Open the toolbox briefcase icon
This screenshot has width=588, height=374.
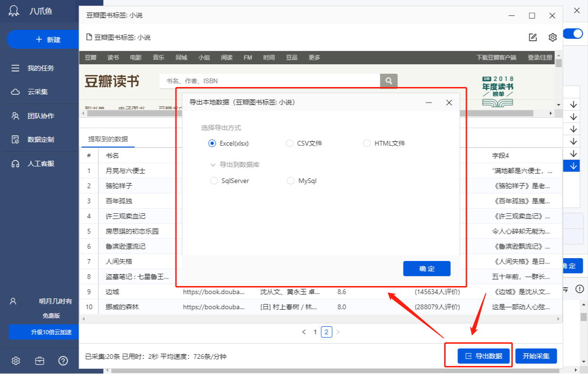click(x=40, y=361)
